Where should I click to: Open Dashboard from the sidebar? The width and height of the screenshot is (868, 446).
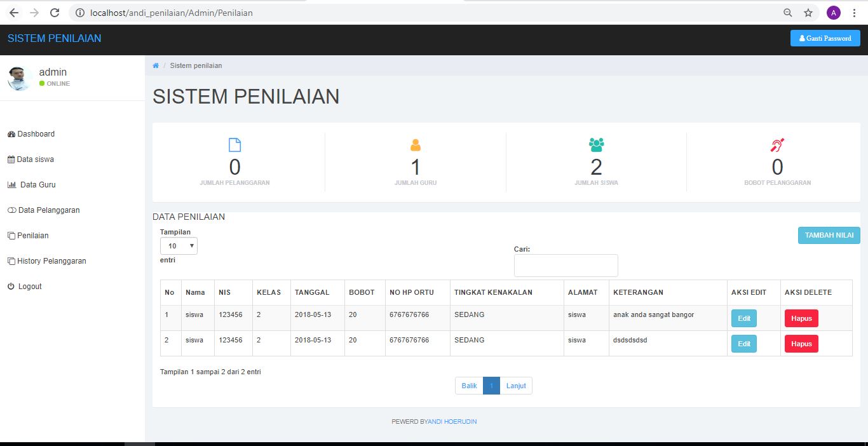click(36, 134)
